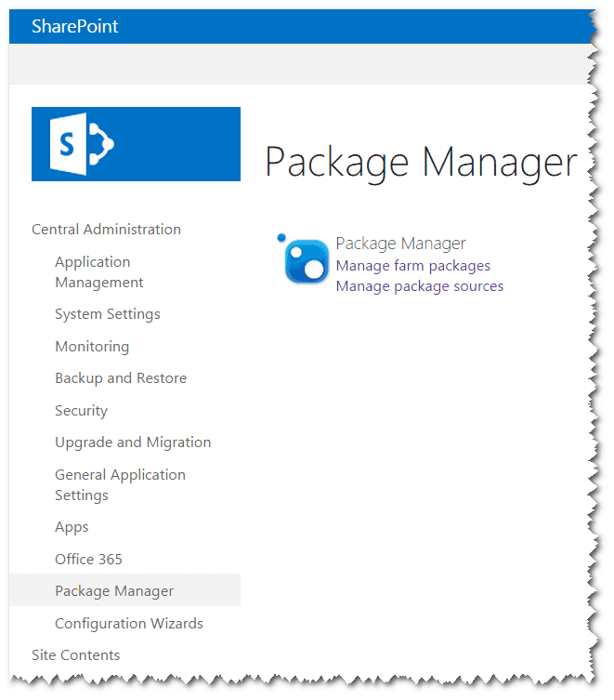Open SharePoint suite bar title
This screenshot has height=700, width=614.
[x=75, y=26]
